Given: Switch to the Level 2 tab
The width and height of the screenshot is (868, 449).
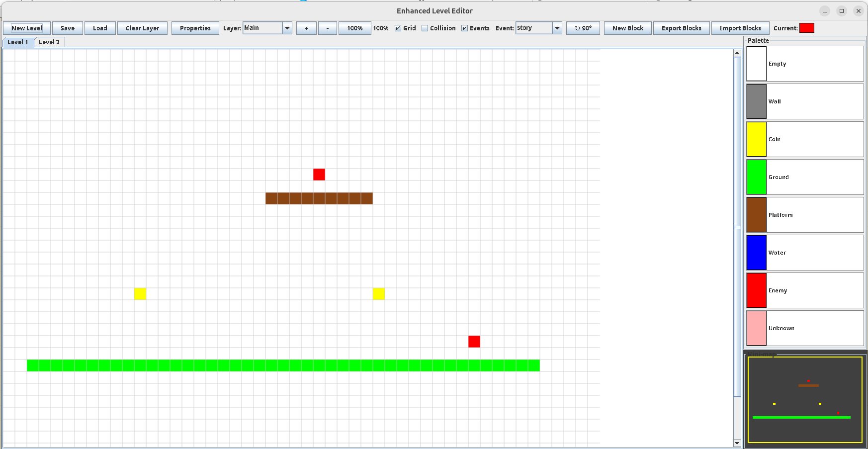Looking at the screenshot, I should 49,42.
